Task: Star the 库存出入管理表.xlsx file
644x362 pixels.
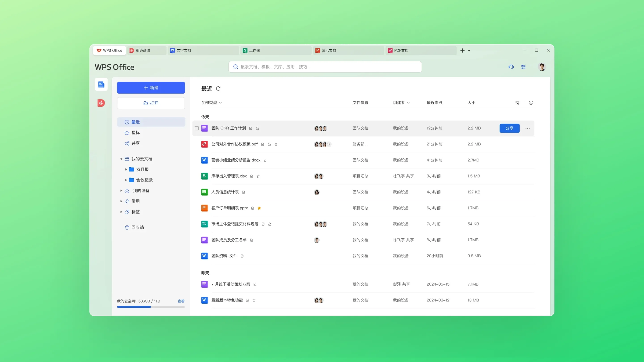Action: [x=258, y=176]
